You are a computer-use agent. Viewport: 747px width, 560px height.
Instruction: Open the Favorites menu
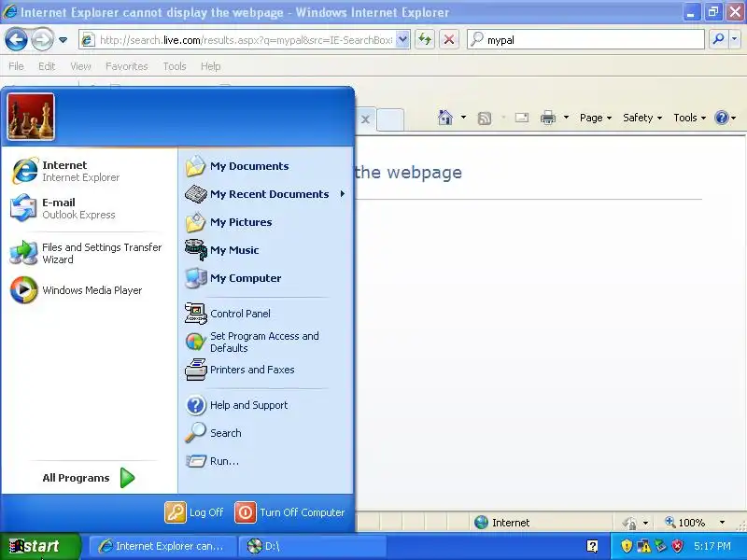(127, 66)
